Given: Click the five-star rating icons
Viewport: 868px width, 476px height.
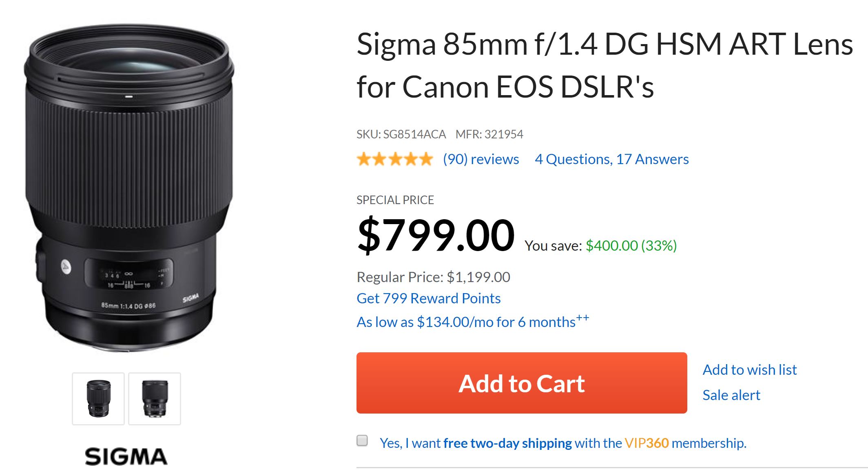Looking at the screenshot, I should point(394,159).
